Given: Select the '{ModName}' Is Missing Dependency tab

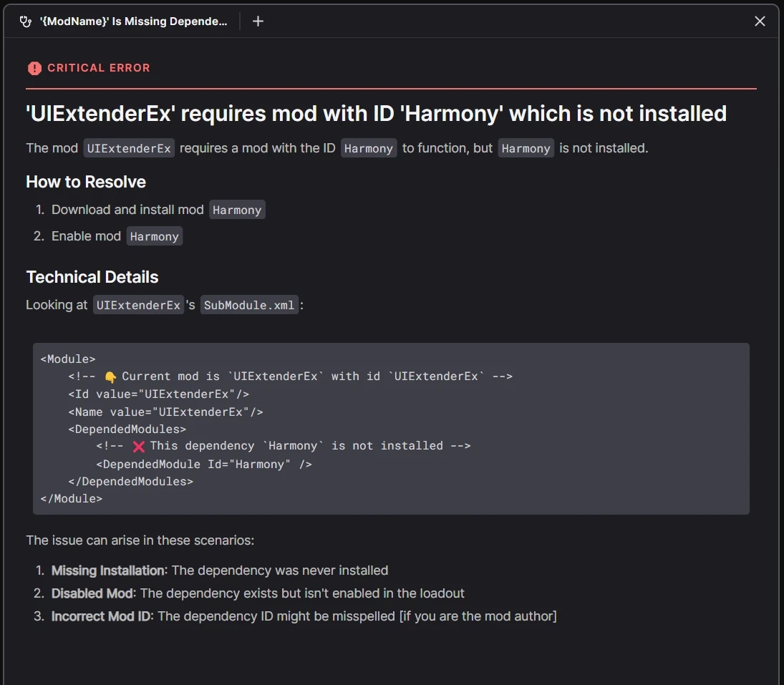Looking at the screenshot, I should pyautogui.click(x=133, y=21).
